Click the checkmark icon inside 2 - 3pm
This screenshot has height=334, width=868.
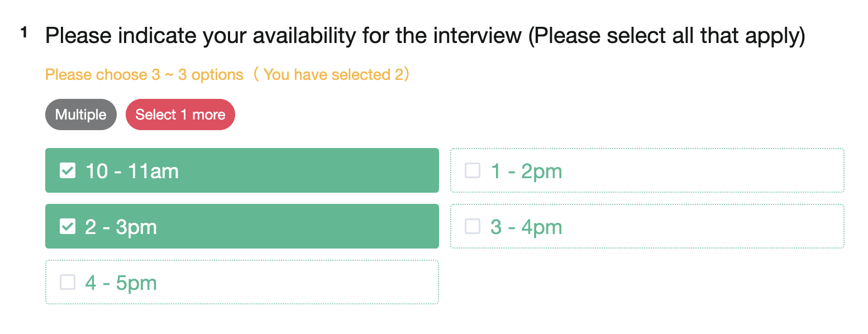point(67,226)
